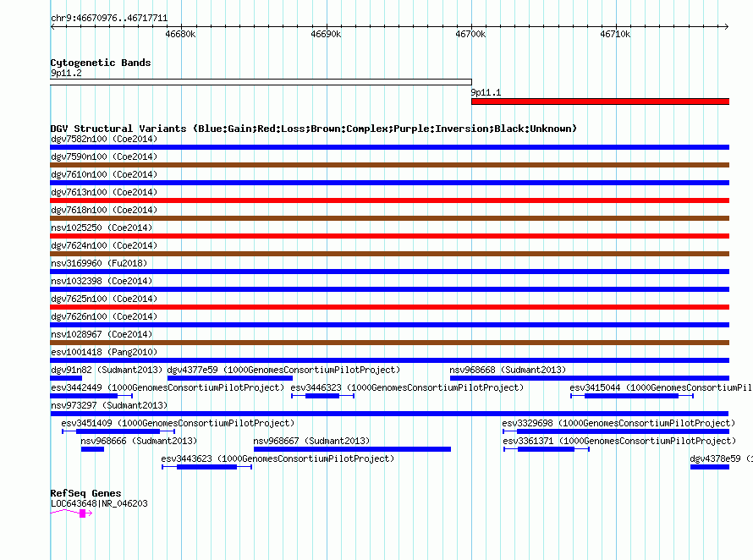Click the nsv1028967 brown complex bar
753x560 pixels.
(x=389, y=343)
